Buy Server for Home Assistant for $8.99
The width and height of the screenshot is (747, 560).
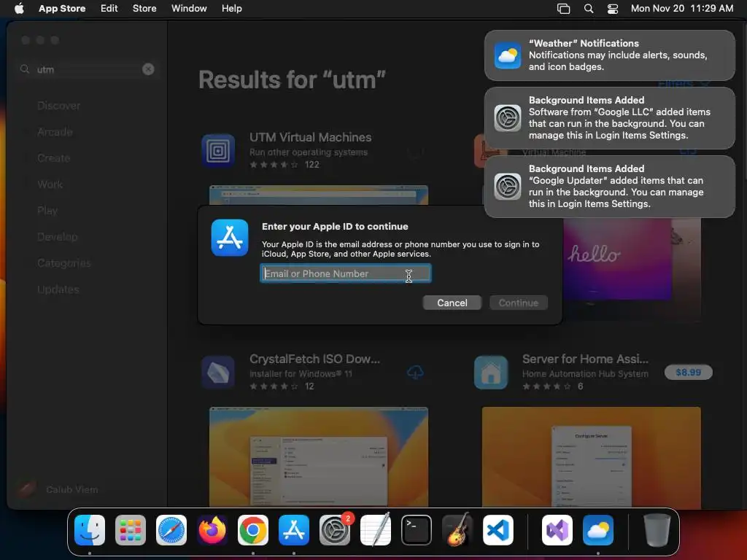689,373
